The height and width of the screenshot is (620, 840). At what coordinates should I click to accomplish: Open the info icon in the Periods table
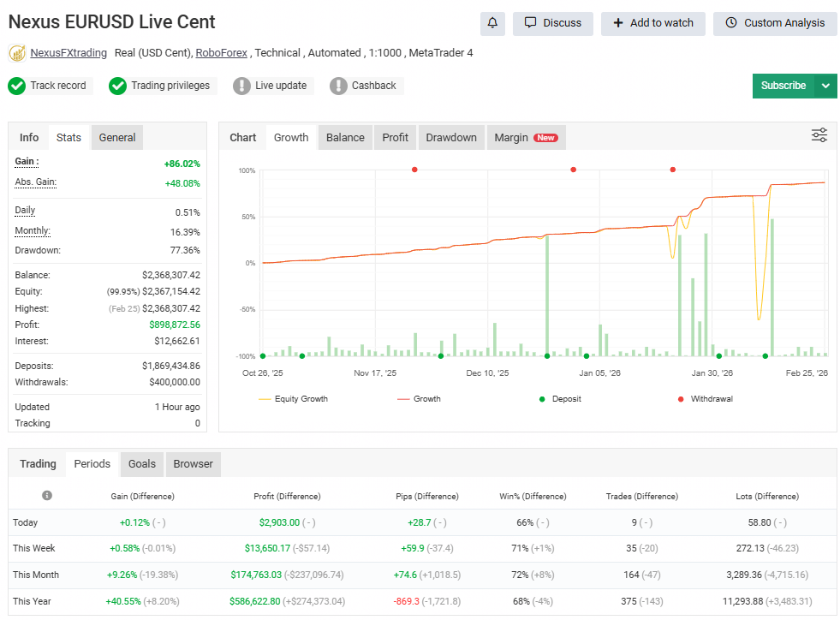47,495
